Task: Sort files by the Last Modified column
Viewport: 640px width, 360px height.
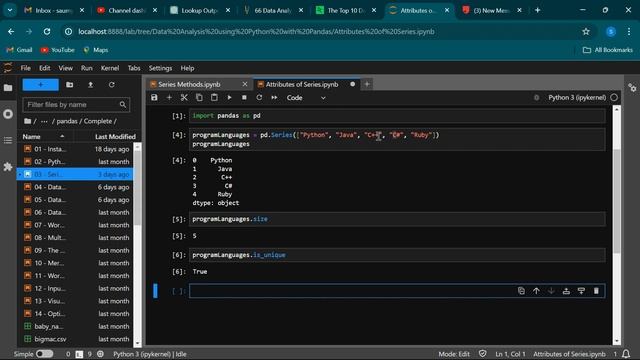Action: tap(115, 137)
